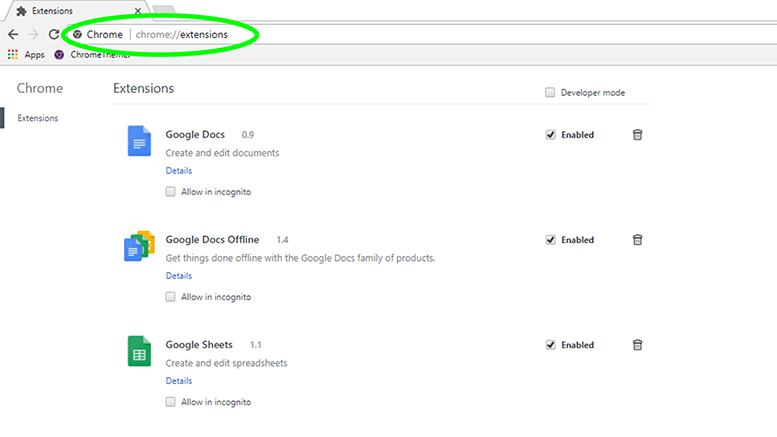Click the version number 1.1 text
Screen dimensions: 777x437
pos(256,345)
